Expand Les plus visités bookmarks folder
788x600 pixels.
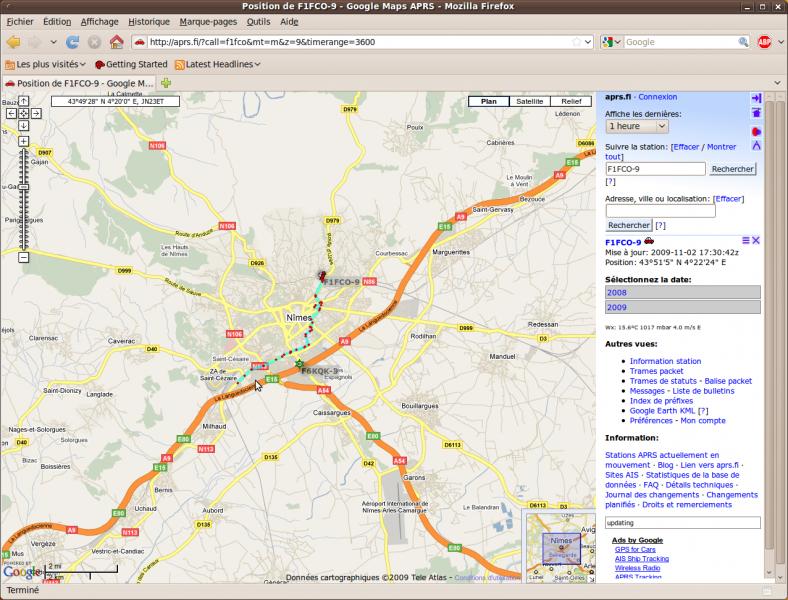click(45, 64)
